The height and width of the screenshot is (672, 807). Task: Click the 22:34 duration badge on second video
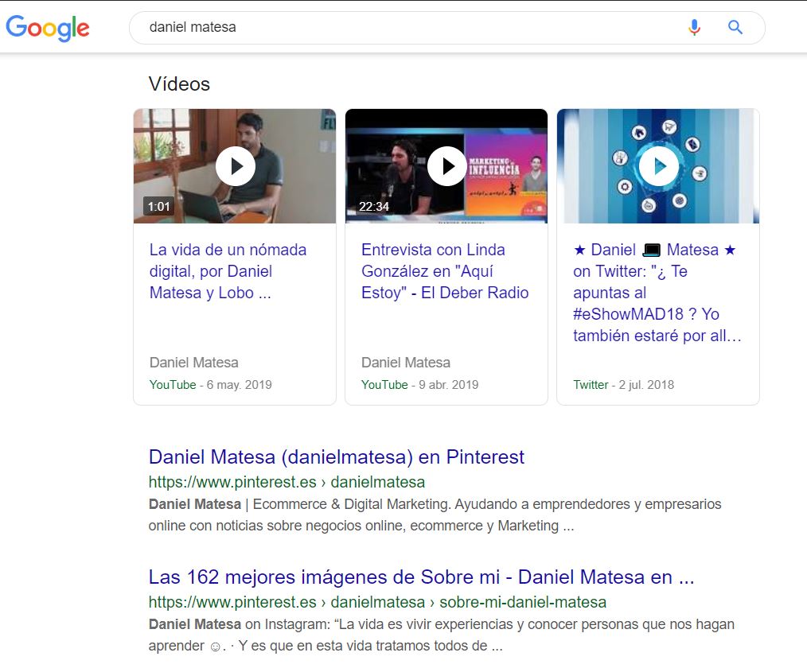pos(373,207)
